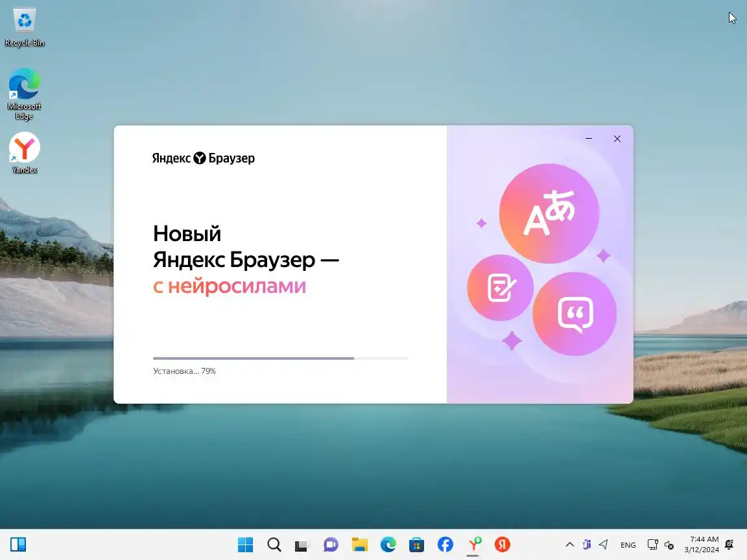This screenshot has height=560, width=747.
Task: Open the Widgets panel on taskbar
Action: (18, 544)
